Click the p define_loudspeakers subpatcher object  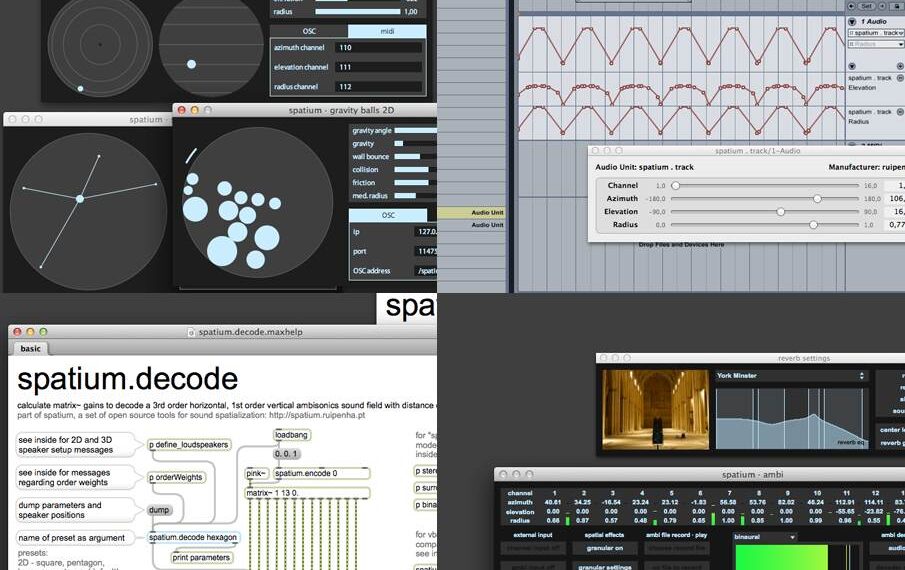(x=189, y=444)
